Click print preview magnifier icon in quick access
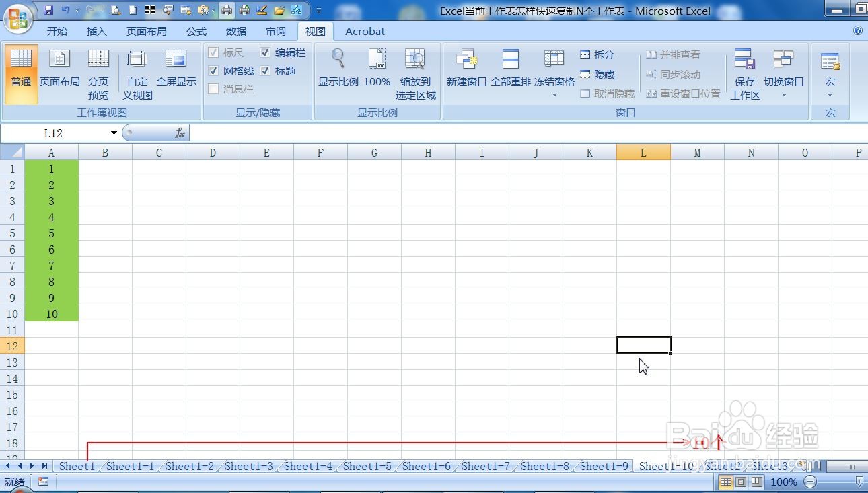 coord(116,10)
